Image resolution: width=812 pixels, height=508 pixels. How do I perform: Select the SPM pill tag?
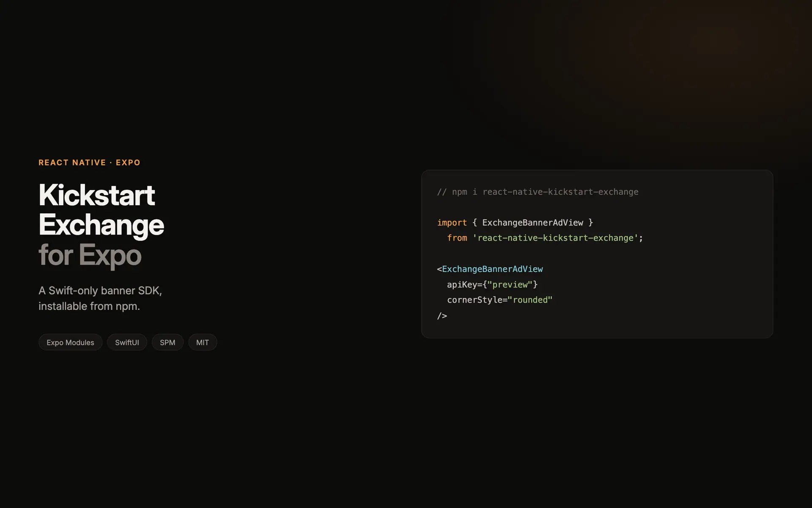coord(167,342)
